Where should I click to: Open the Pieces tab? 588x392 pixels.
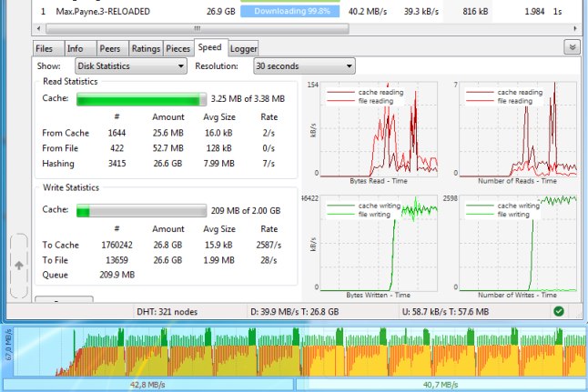(178, 49)
